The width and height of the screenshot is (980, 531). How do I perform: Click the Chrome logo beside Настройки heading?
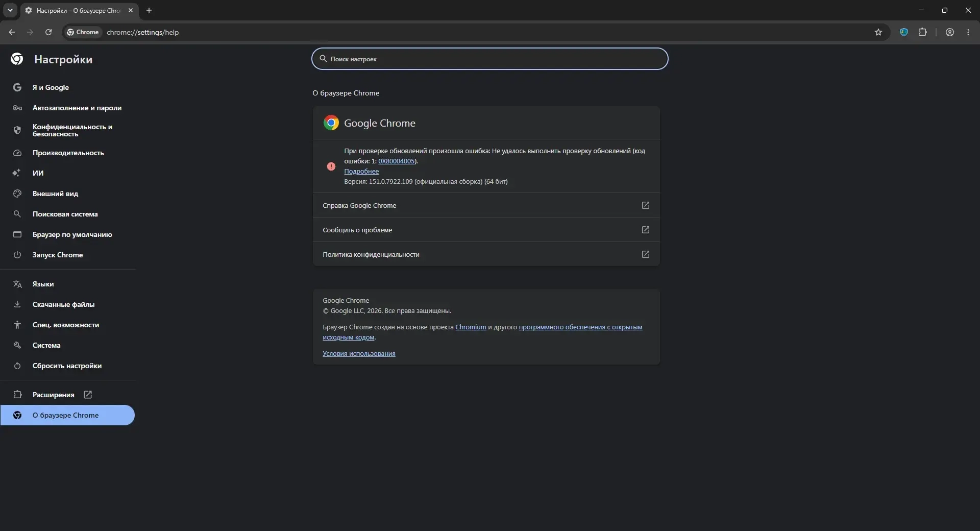(x=17, y=59)
